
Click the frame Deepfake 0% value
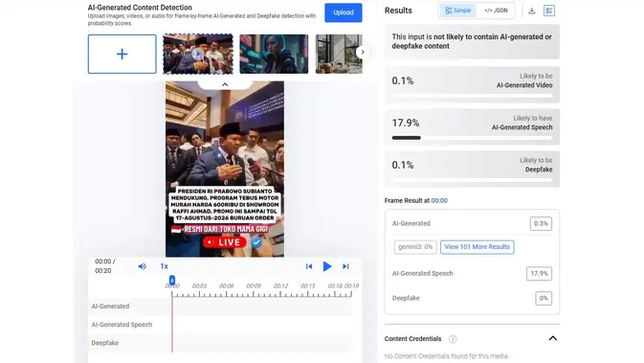pyautogui.click(x=544, y=299)
